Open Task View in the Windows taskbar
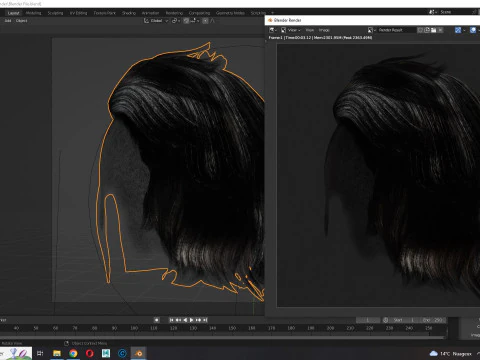 pos(40,353)
